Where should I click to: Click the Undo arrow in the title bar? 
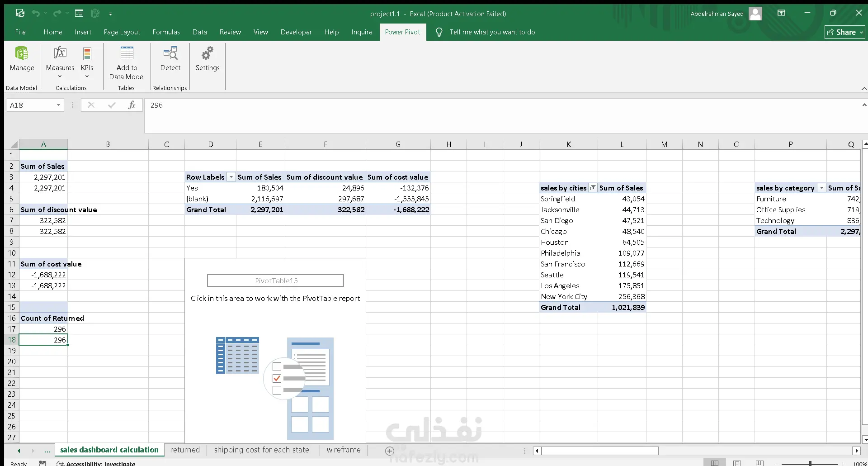point(36,14)
